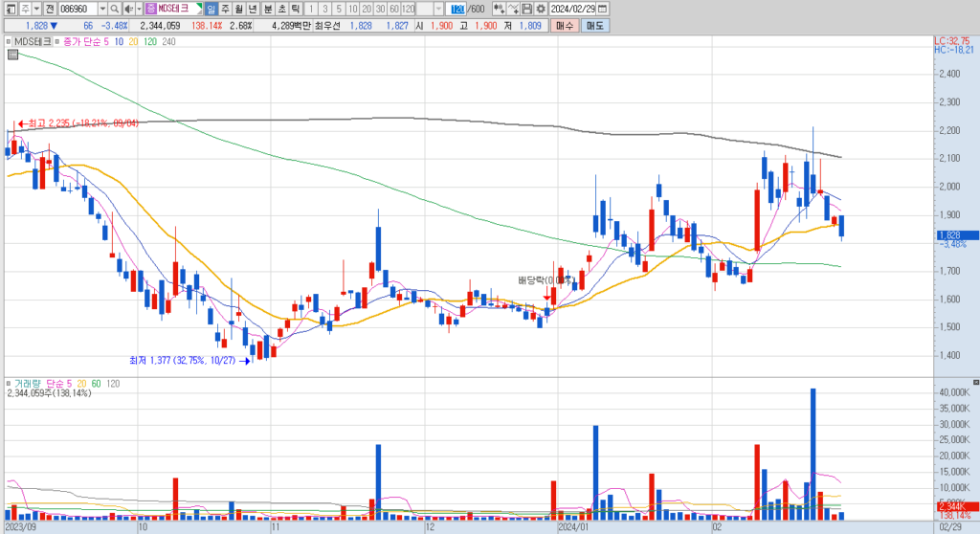This screenshot has height=534, width=980.
Task: Click the bar count field showing 120
Action: pos(457,9)
